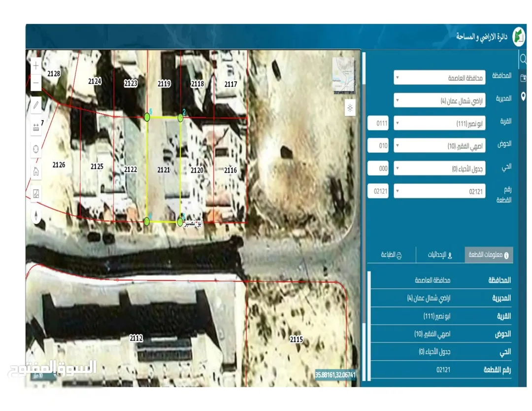Open the الطباعة print tab

[391, 255]
